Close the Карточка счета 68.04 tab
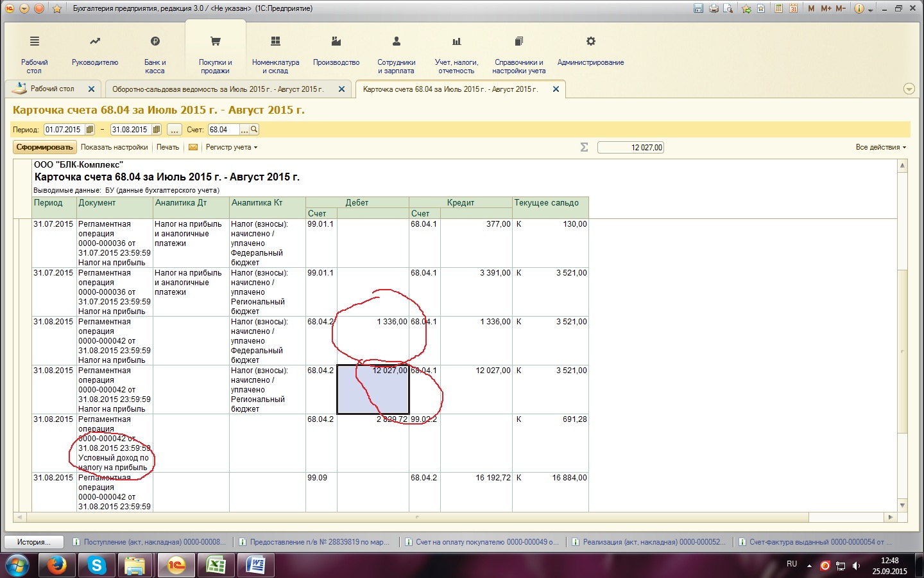924x578 pixels. point(556,89)
